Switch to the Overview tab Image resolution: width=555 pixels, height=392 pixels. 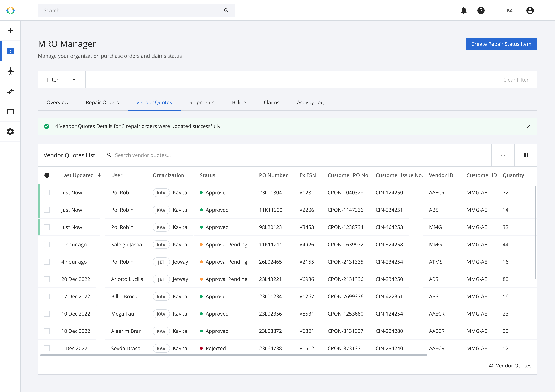(x=57, y=102)
